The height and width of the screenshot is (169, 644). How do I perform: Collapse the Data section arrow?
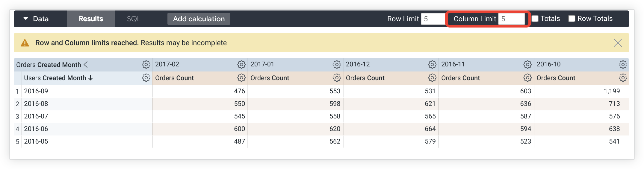(x=26, y=19)
